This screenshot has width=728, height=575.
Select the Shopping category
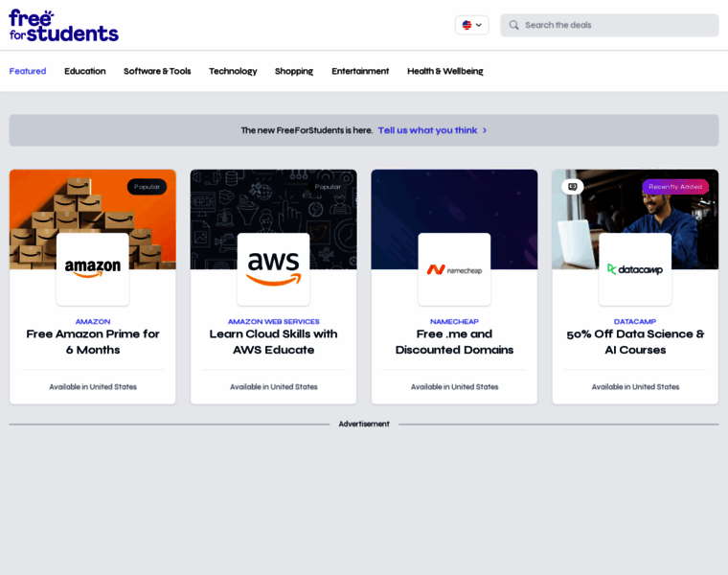tap(294, 71)
